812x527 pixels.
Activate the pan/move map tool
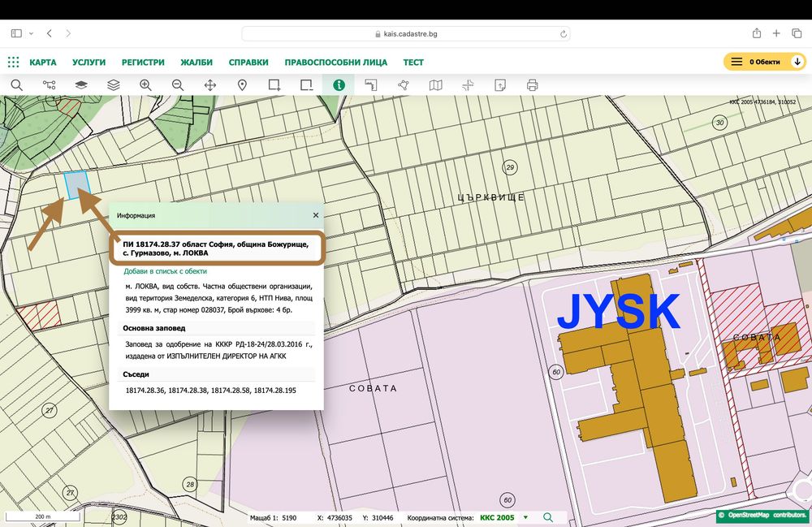210,85
